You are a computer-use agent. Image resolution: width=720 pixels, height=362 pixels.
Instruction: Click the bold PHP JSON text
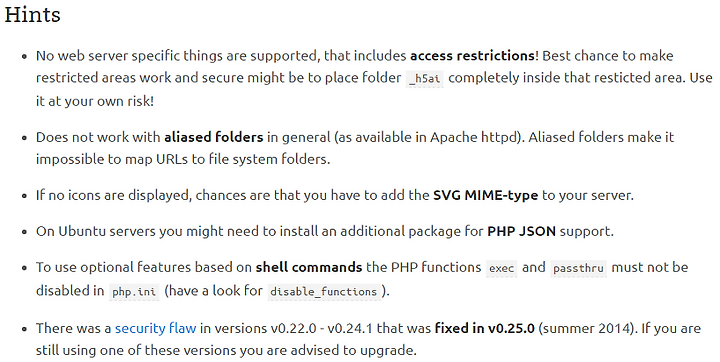point(521,231)
